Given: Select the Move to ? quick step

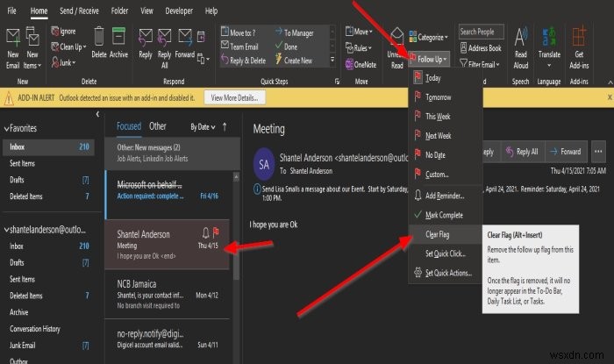Looking at the screenshot, I should [x=238, y=32].
